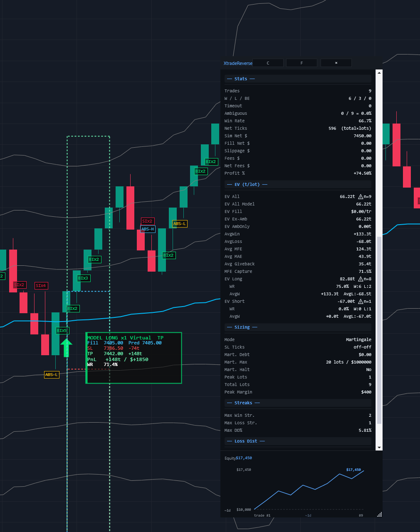Collapse the Sizing section header
This screenshot has width=420, height=532.
(298, 327)
